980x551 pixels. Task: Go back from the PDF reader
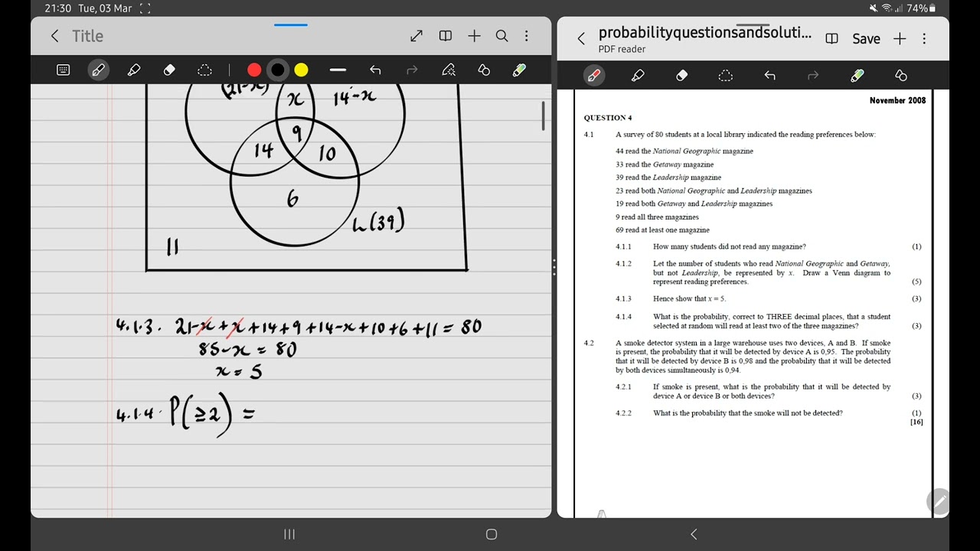581,38
